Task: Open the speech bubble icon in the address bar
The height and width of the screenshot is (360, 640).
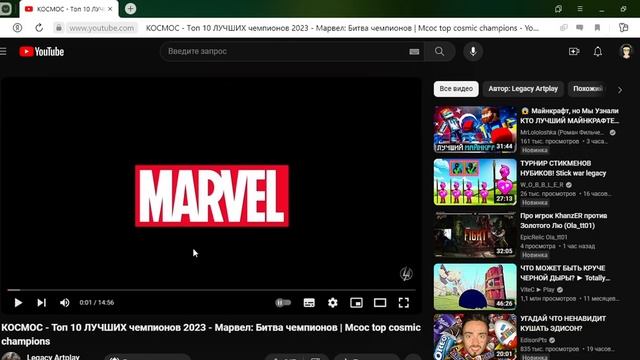Action: 579,28
